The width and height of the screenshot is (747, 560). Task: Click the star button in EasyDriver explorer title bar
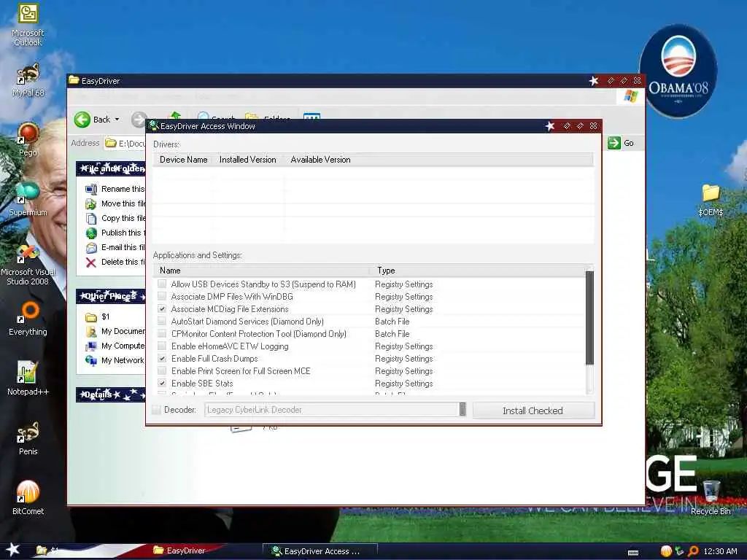594,81
